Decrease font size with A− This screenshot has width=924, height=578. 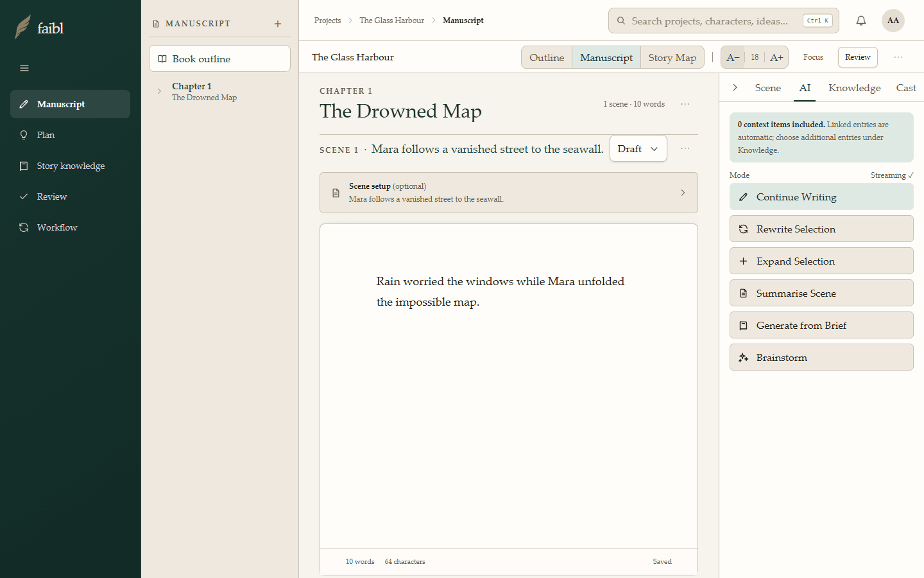click(x=733, y=57)
